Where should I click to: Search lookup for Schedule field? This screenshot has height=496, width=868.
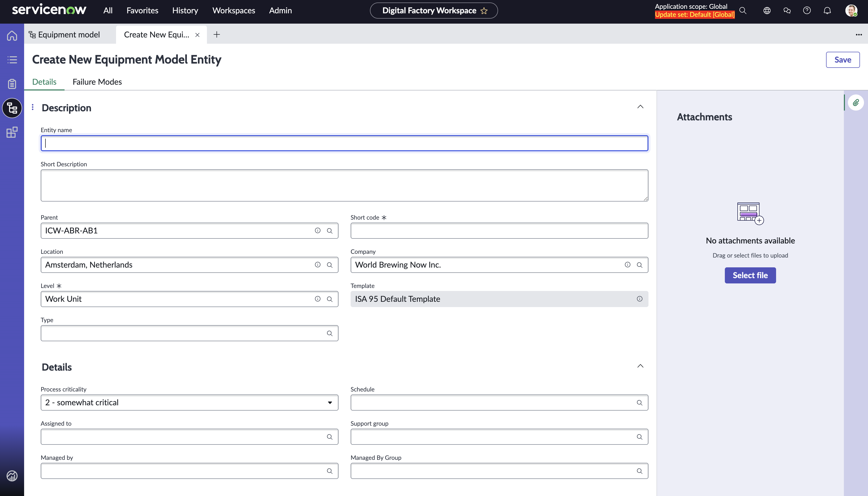pos(639,403)
